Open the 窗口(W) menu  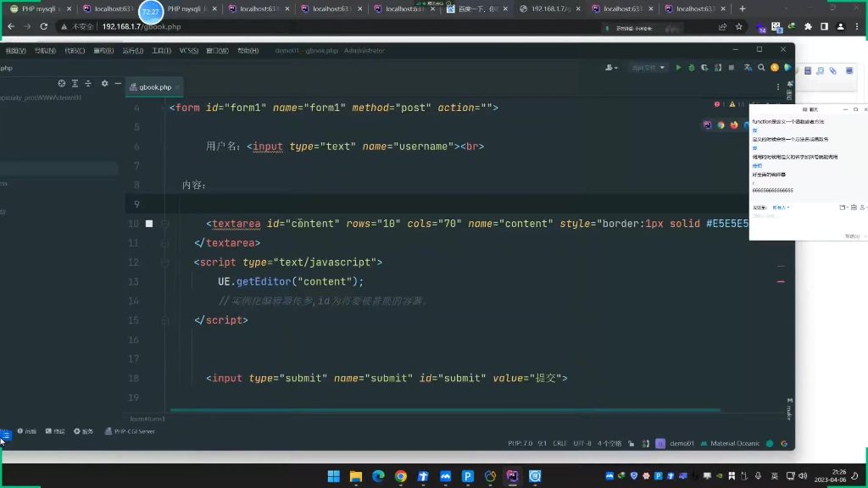click(217, 50)
